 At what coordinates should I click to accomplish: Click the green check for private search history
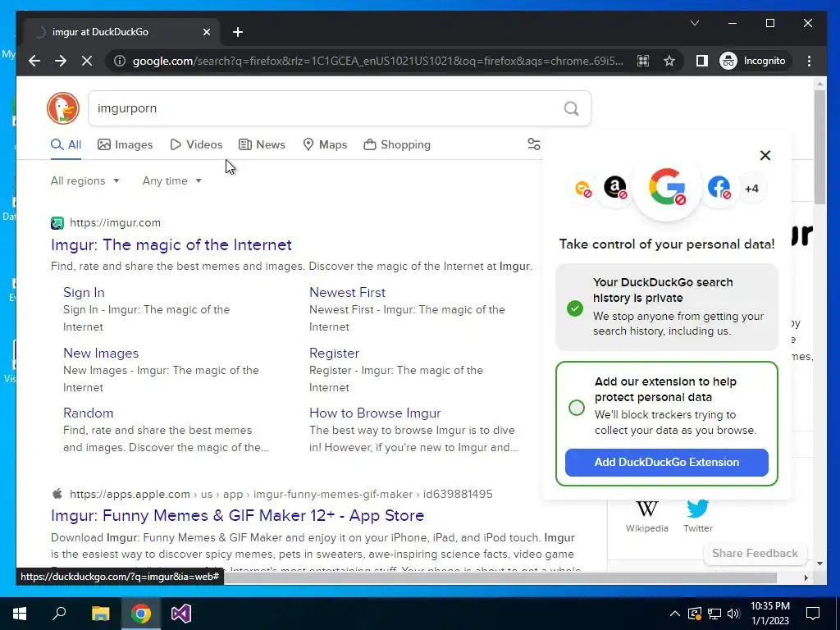pos(575,308)
